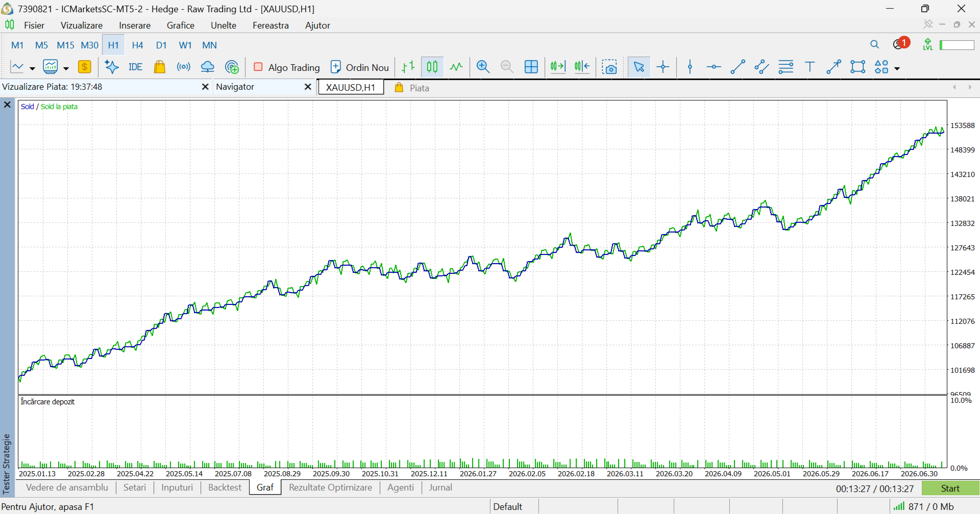
Task: Switch chart to bar chart mode
Action: tap(408, 67)
